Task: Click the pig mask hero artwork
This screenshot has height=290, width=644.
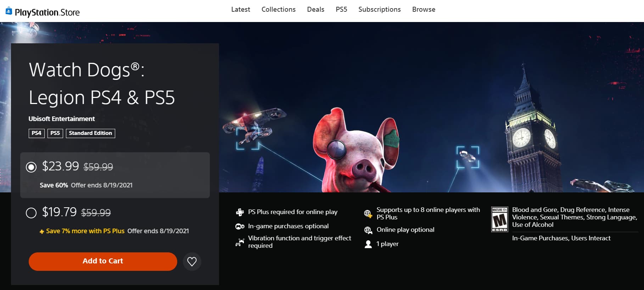Action: (x=355, y=151)
